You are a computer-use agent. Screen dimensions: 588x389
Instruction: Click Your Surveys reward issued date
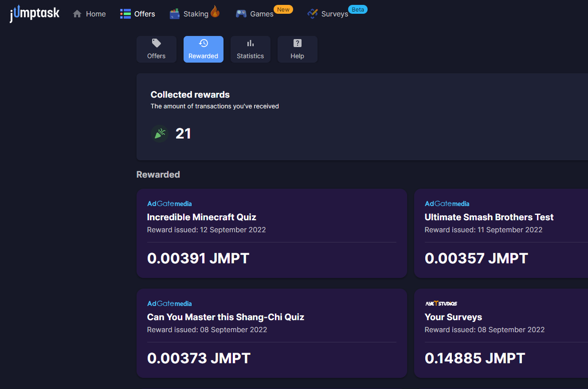[485, 330]
